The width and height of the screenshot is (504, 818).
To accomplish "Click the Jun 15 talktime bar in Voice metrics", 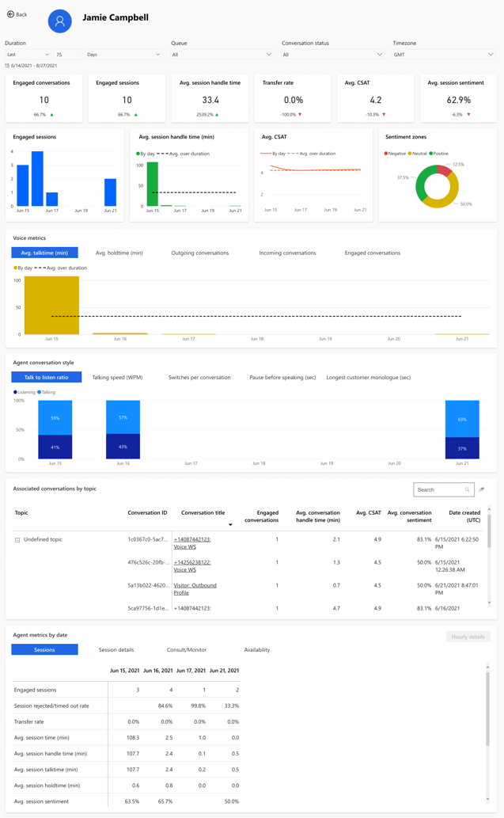I will [x=51, y=305].
